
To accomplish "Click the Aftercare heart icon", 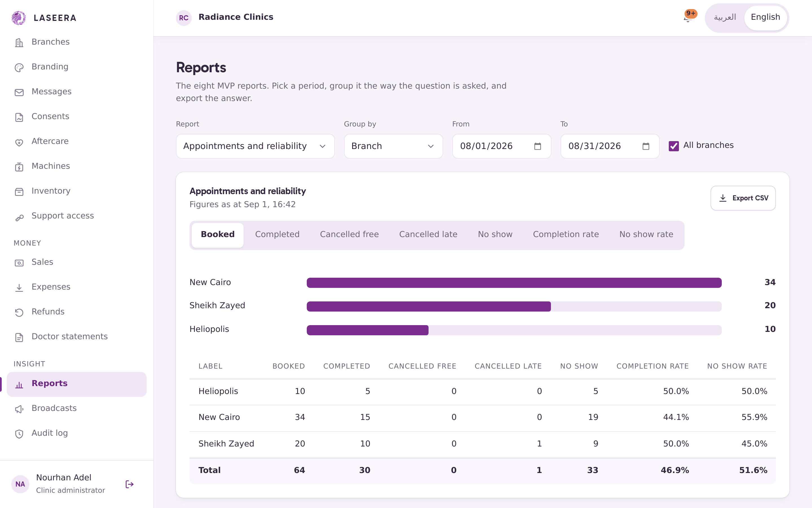I will (19, 142).
